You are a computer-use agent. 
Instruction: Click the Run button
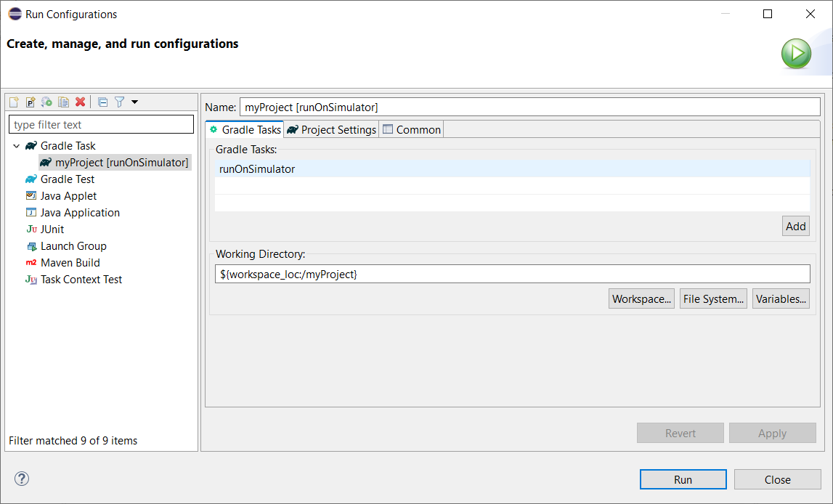tap(683, 479)
